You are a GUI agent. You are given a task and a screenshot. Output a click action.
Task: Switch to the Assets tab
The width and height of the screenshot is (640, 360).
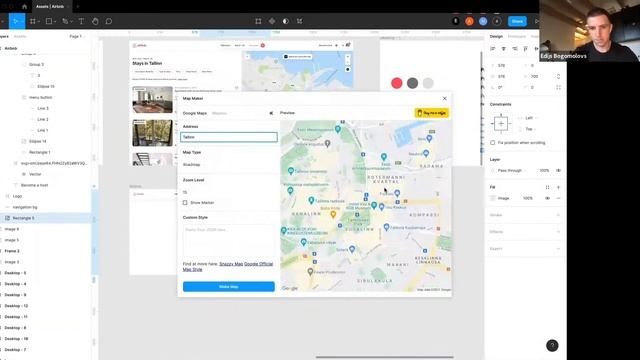20,36
